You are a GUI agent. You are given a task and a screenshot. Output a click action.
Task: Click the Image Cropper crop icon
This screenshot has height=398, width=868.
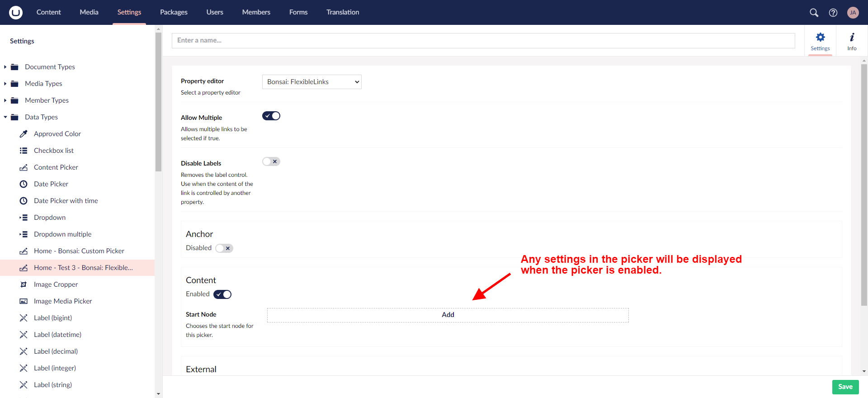tap(24, 284)
